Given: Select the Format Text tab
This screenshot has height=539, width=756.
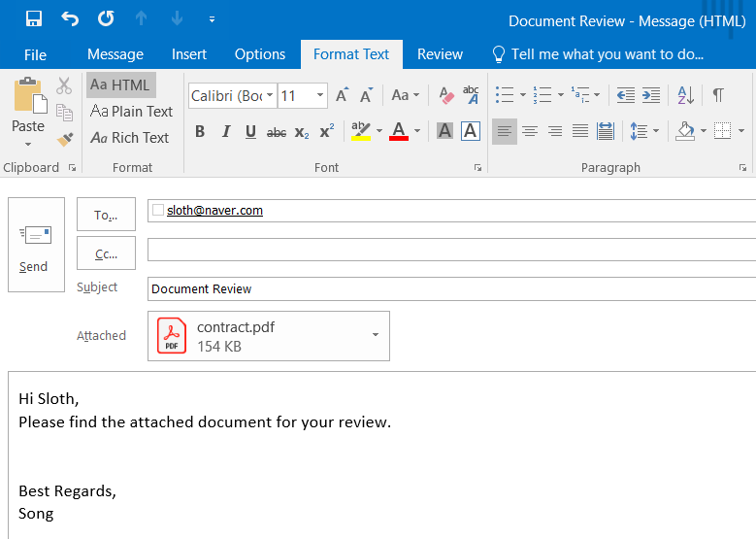Looking at the screenshot, I should (x=351, y=54).
